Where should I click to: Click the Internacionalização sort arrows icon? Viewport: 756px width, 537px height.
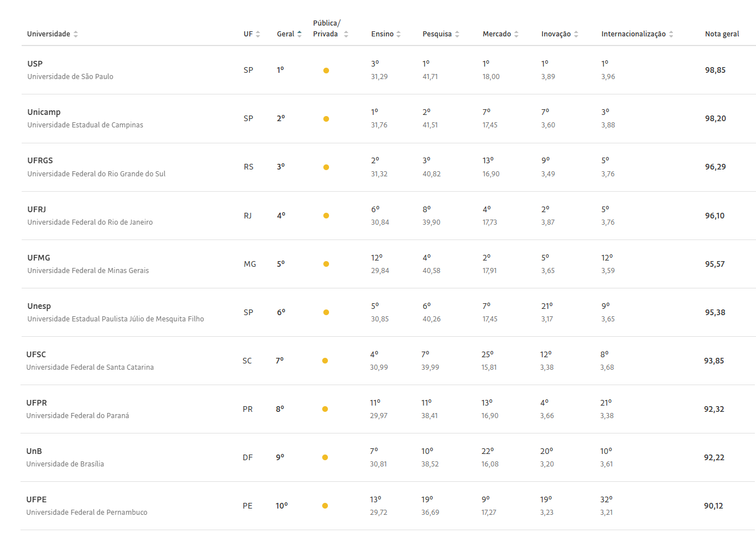coord(671,34)
